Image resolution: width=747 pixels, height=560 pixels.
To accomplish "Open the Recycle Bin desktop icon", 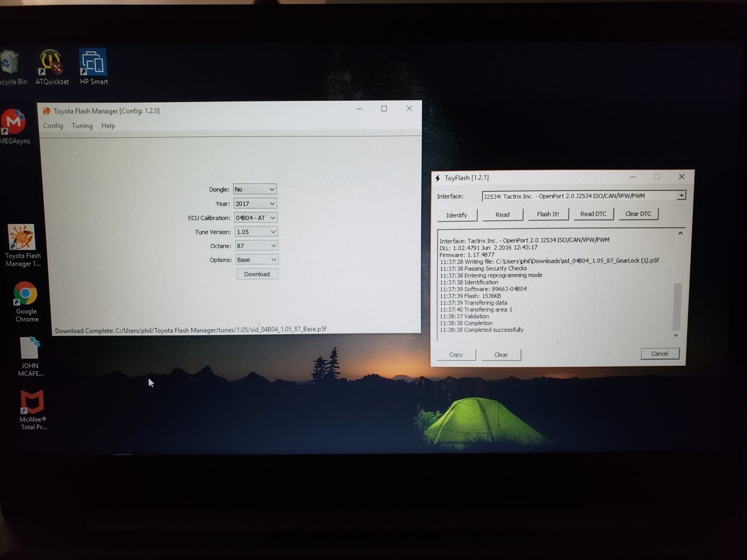I will coord(12,67).
